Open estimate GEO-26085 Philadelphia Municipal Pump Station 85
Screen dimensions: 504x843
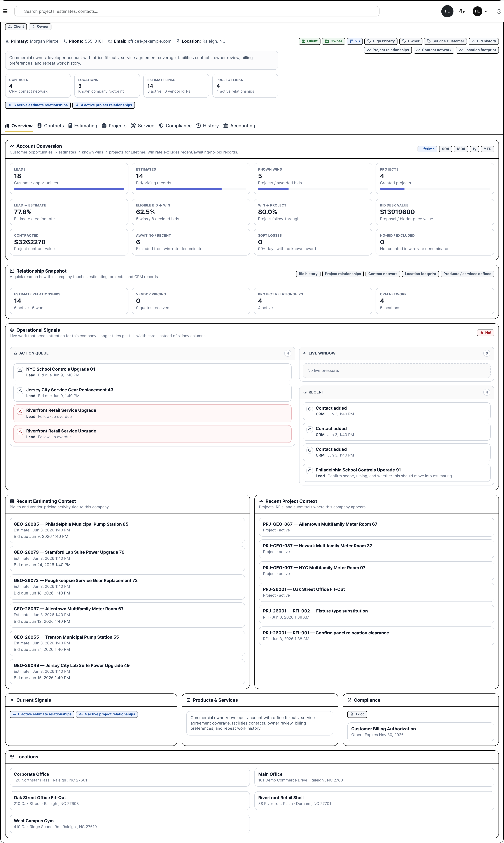(127, 530)
